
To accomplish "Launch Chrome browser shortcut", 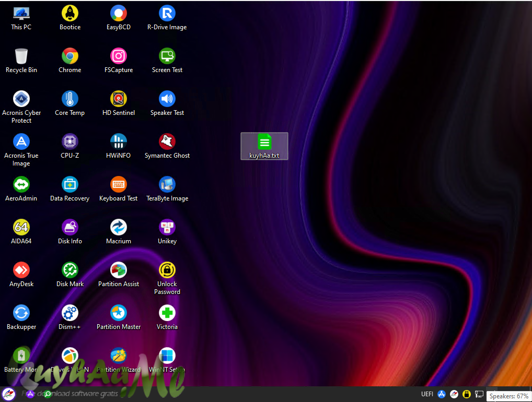I will [x=70, y=61].
